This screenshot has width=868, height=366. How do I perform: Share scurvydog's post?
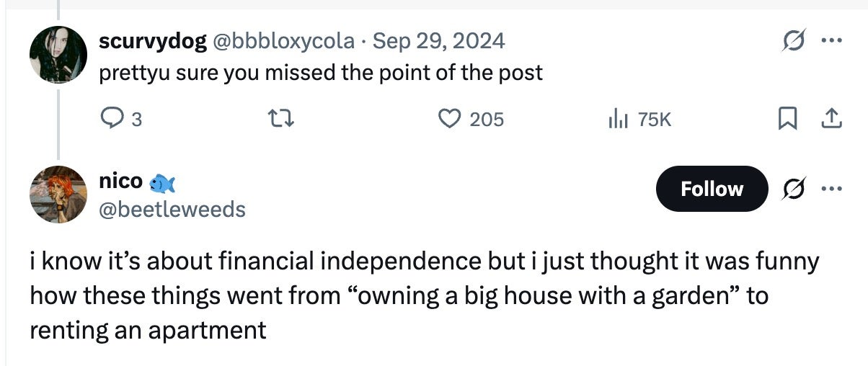(x=832, y=118)
